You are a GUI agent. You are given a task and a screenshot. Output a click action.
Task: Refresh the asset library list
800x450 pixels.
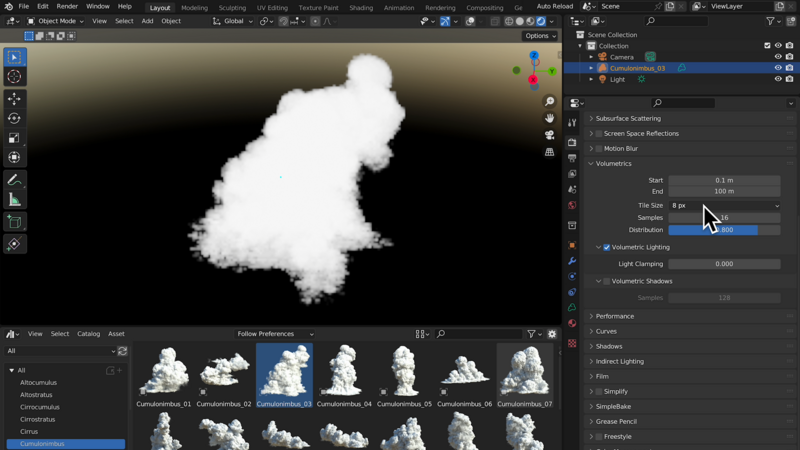click(x=122, y=351)
